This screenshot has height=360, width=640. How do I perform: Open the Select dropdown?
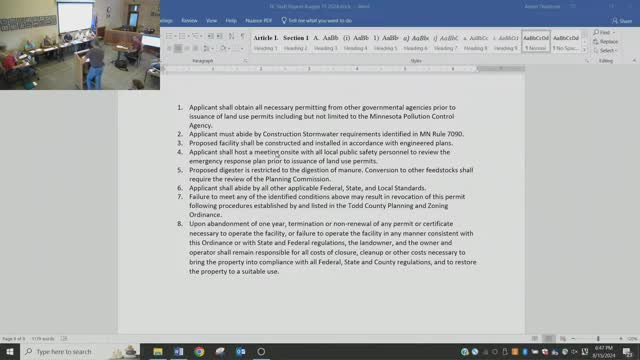click(x=605, y=50)
